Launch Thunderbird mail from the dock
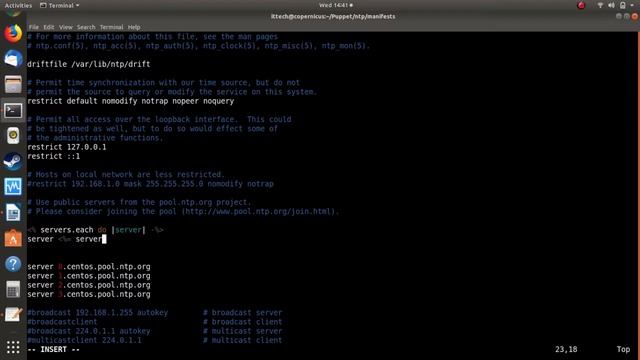The height and width of the screenshot is (360, 640). point(13,59)
